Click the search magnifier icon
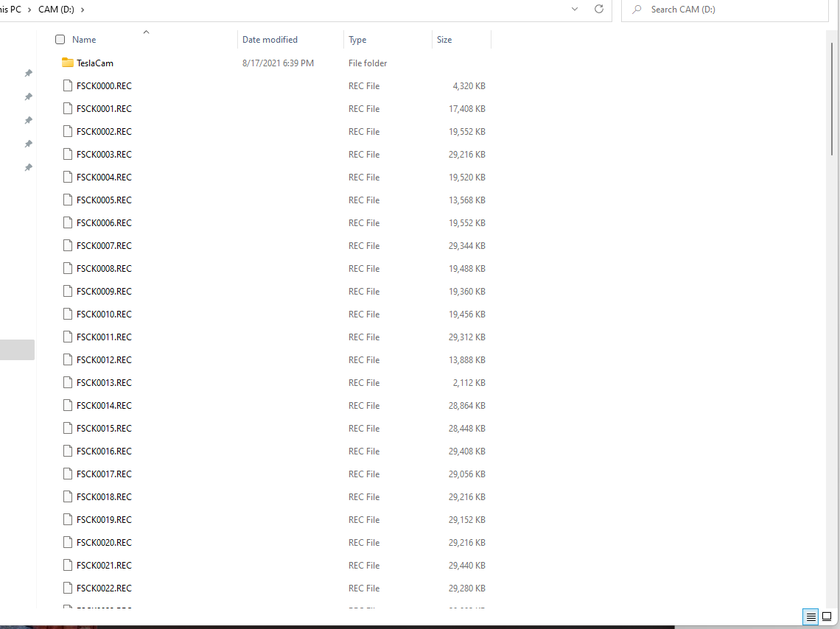Image resolution: width=840 pixels, height=629 pixels. coord(637,9)
